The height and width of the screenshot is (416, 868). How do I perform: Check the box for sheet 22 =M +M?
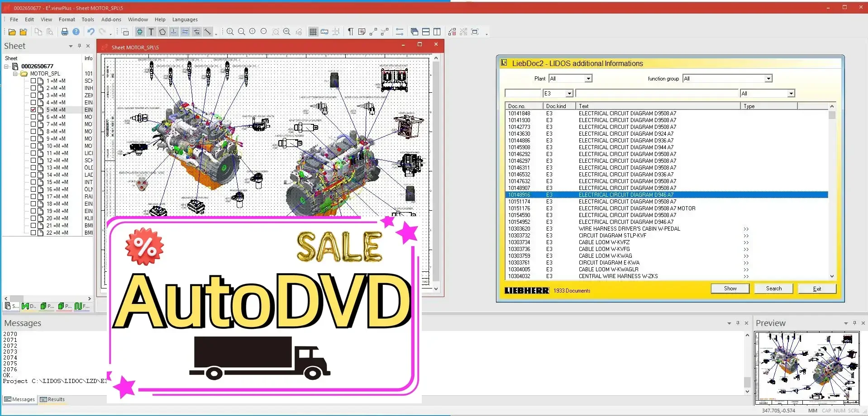click(x=33, y=233)
